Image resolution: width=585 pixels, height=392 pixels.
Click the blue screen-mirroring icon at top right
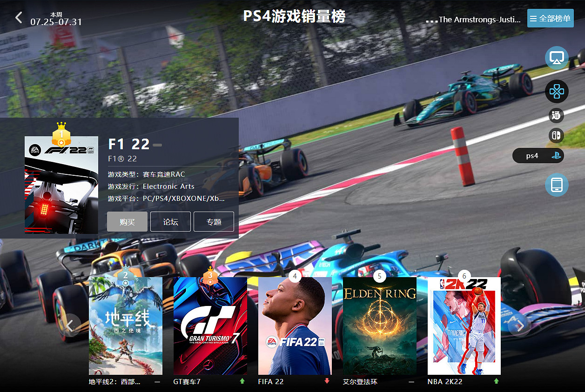pos(557,58)
